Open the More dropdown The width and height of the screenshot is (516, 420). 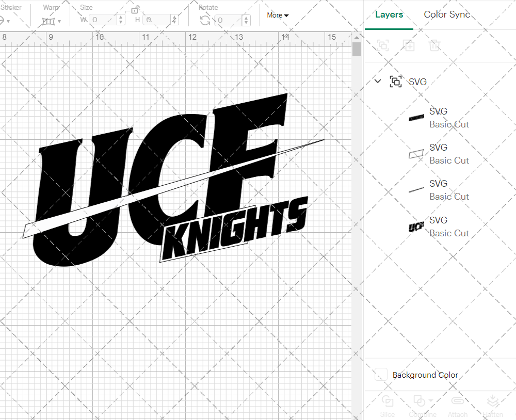277,15
